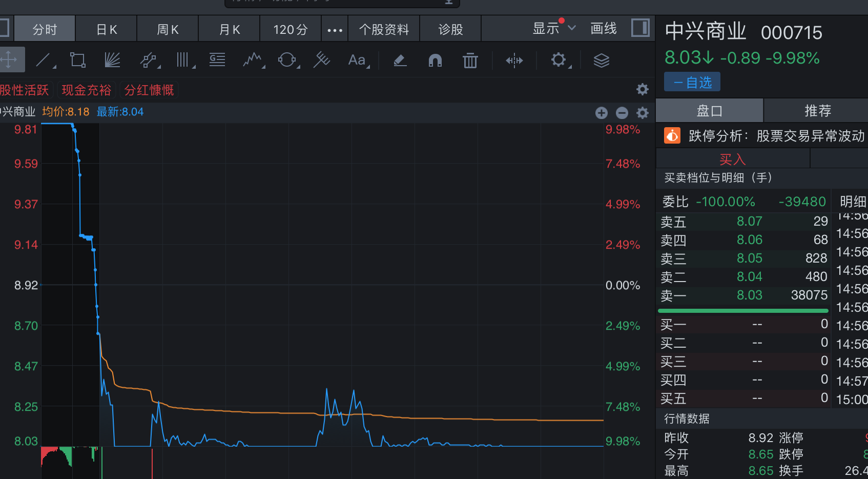This screenshot has width=868, height=479.
Task: Click the eraser tool icon
Action: (x=400, y=61)
